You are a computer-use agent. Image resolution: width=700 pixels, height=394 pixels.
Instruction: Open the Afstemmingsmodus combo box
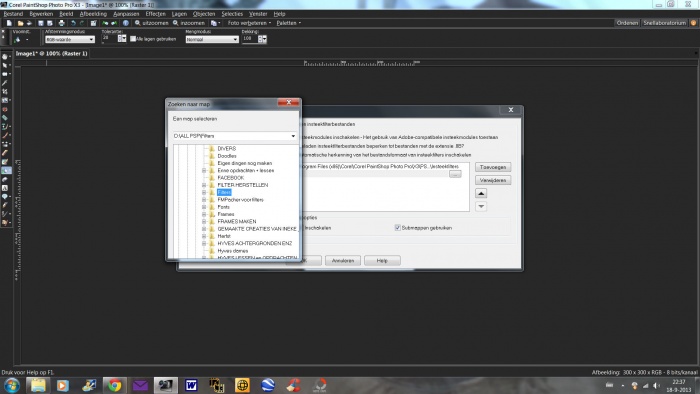[70, 40]
